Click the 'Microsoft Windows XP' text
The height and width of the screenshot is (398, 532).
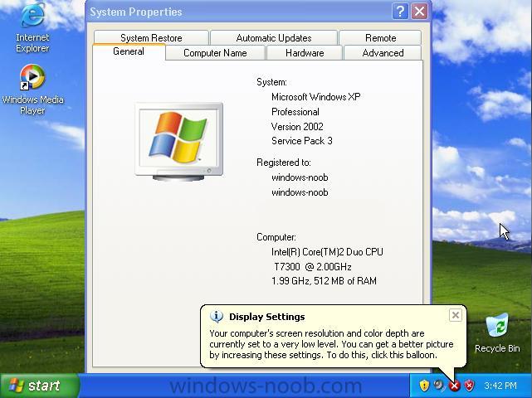click(x=316, y=97)
